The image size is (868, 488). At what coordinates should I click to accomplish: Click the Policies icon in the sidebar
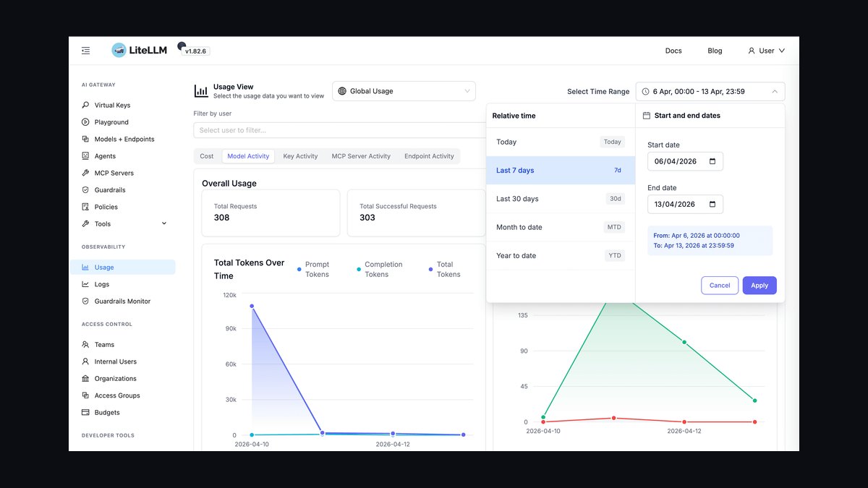pos(85,207)
